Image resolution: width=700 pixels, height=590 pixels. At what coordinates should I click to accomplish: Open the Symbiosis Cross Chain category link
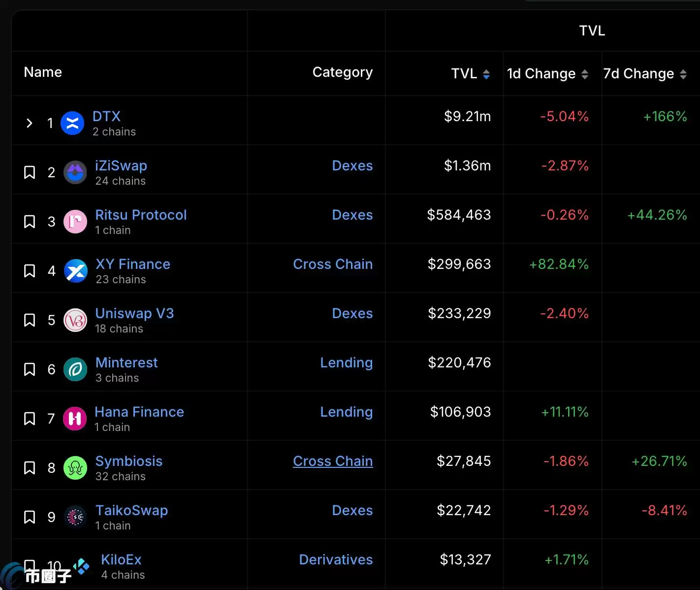[x=333, y=461]
